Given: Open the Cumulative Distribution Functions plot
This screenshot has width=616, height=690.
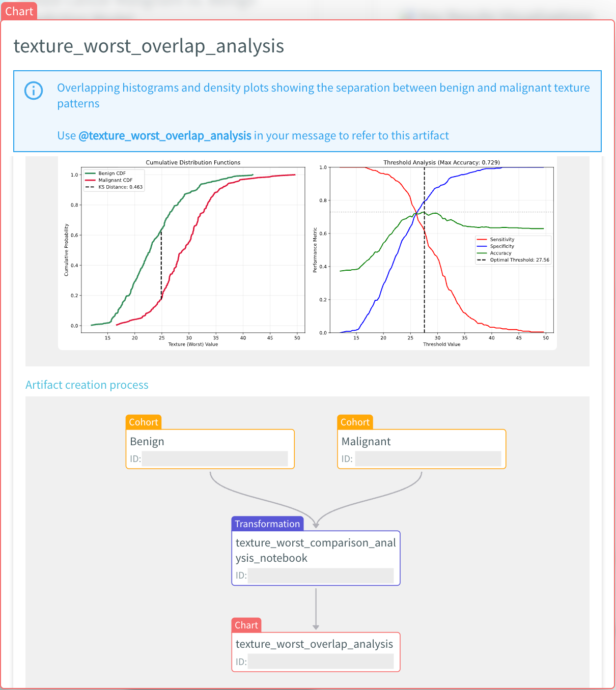Looking at the screenshot, I should point(193,249).
